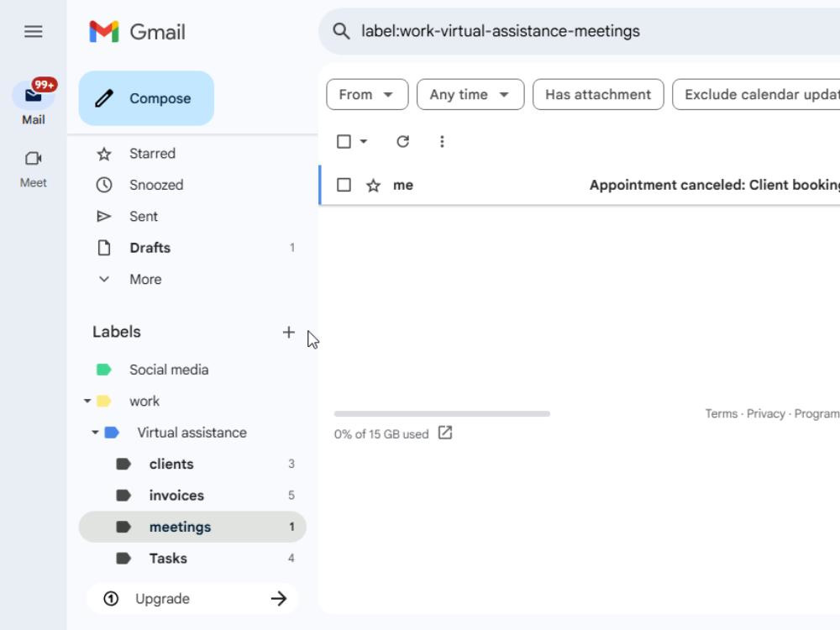Viewport: 840px width, 630px height.
Task: Open the meetings label
Action: (x=193, y=528)
